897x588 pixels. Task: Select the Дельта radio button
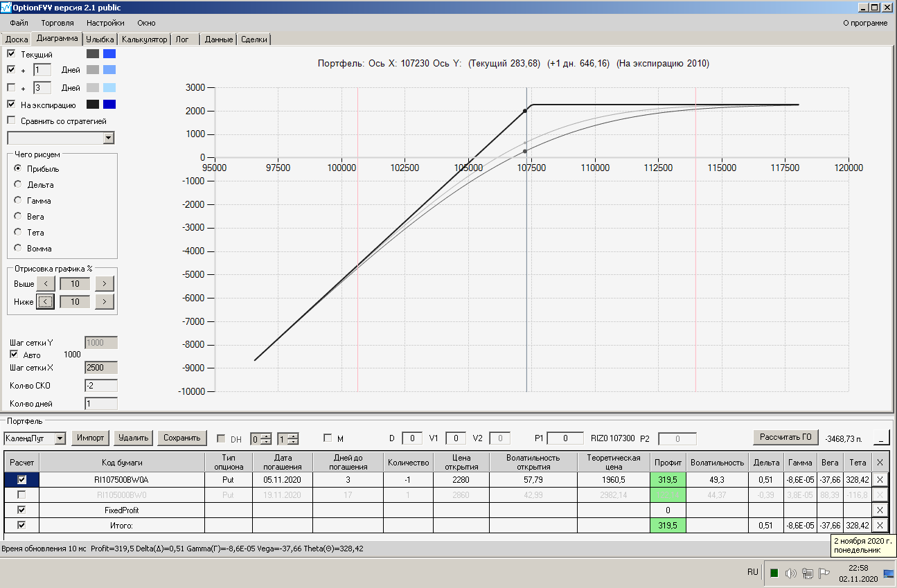coord(18,185)
